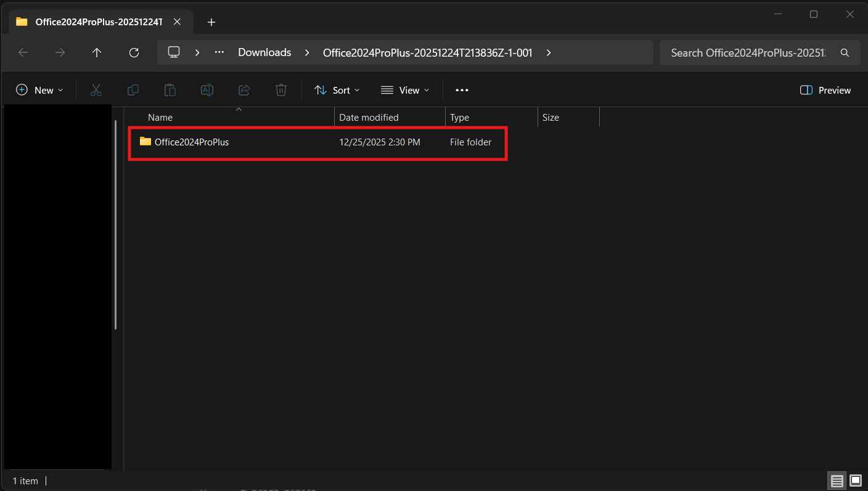Expand the New item dropdown
The image size is (868, 491).
coord(39,90)
